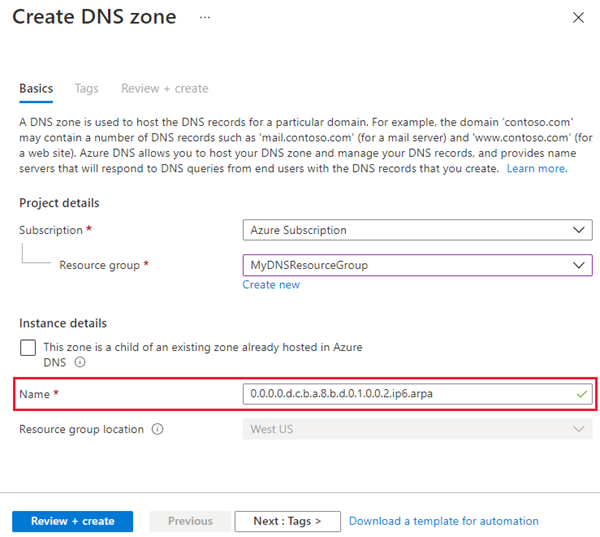This screenshot has width=600, height=537.
Task: Click the info icon beside child zone DNS
Action: [79, 363]
